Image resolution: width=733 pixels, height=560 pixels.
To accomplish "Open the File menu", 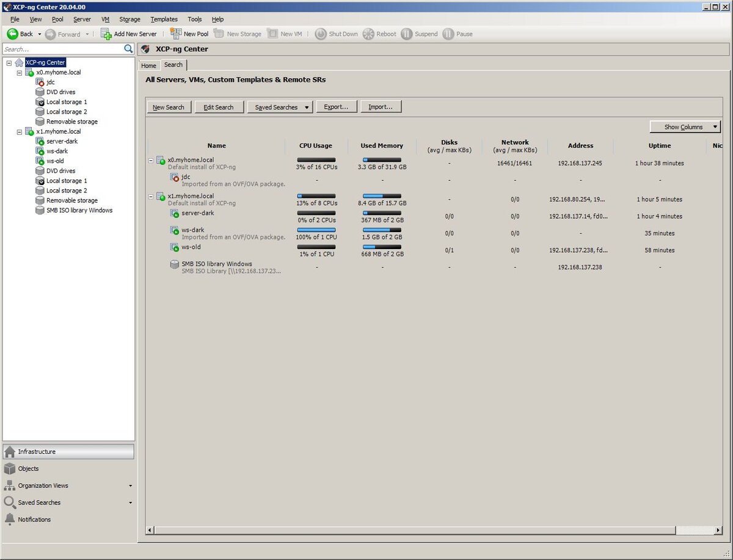I will pyautogui.click(x=15, y=20).
